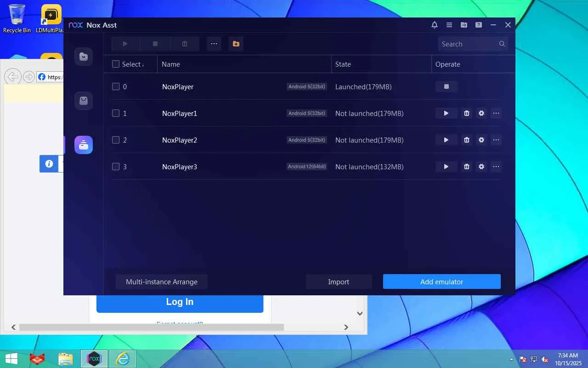Viewport: 588px width, 368px height.
Task: Open more options for NoxPlayer1
Action: tap(496, 113)
